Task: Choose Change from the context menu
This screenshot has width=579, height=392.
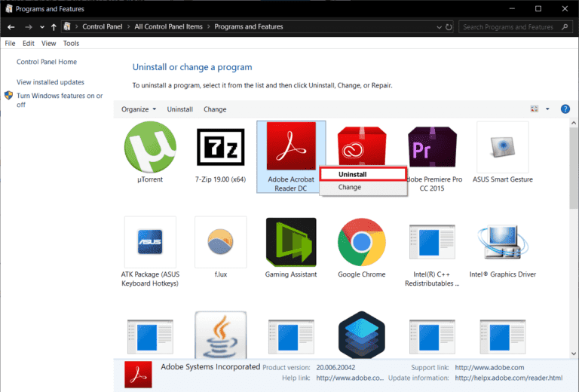Action: coord(350,187)
